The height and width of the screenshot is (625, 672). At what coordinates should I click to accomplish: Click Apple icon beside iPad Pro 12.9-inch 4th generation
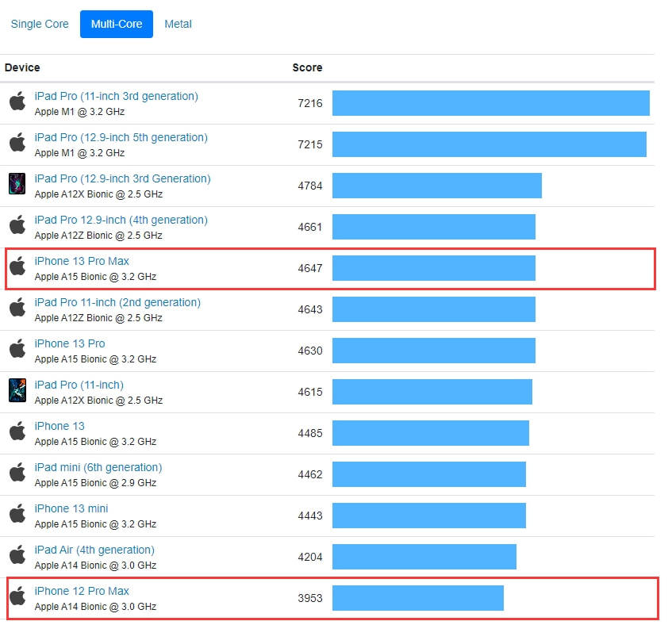click(17, 225)
